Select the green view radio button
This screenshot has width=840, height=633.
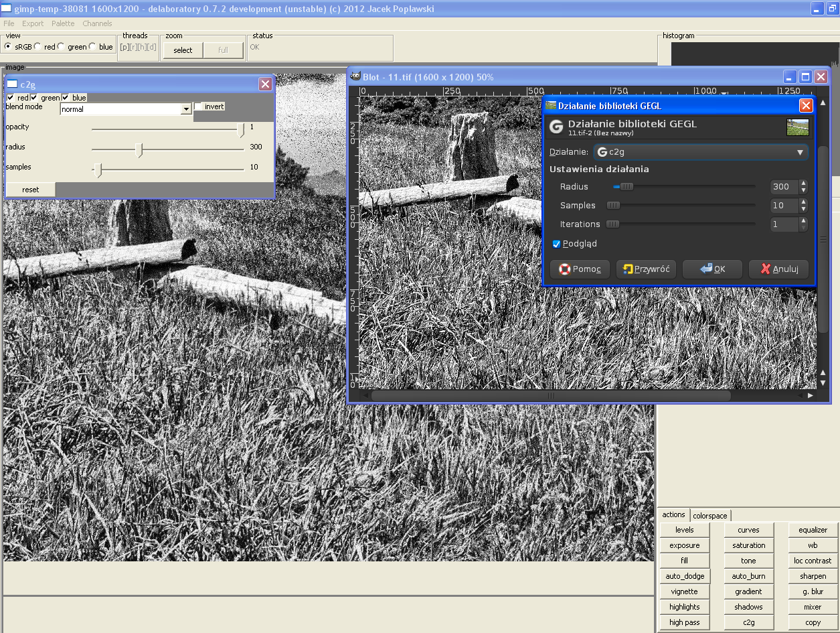point(62,47)
